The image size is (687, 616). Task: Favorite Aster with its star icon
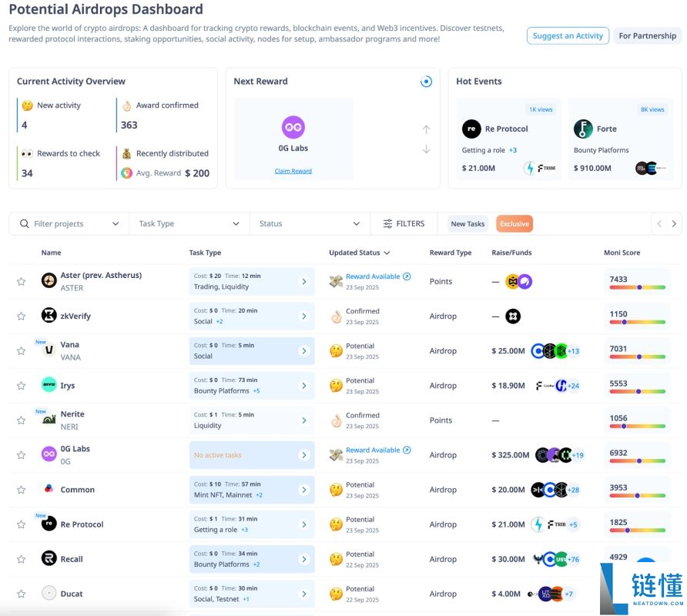(x=21, y=281)
